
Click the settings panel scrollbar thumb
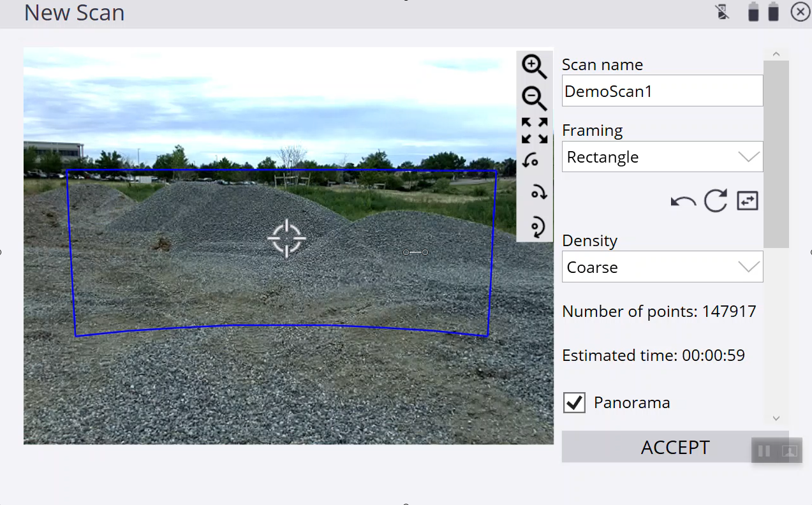[776, 154]
